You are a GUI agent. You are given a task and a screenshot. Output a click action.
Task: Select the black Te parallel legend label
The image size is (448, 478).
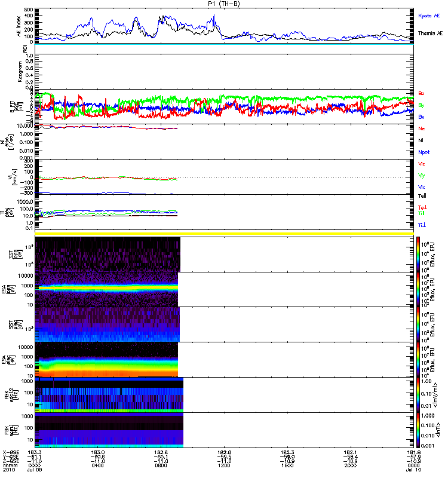click(x=422, y=196)
